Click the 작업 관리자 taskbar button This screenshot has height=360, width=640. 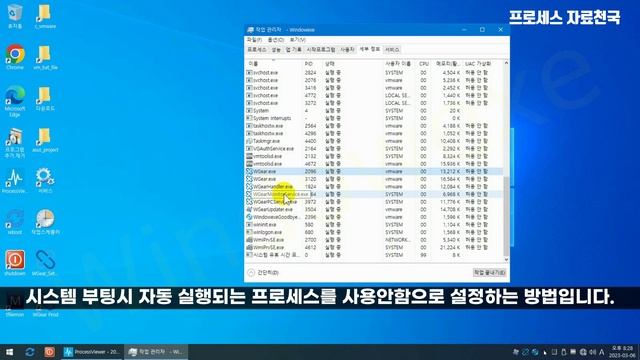point(156,352)
